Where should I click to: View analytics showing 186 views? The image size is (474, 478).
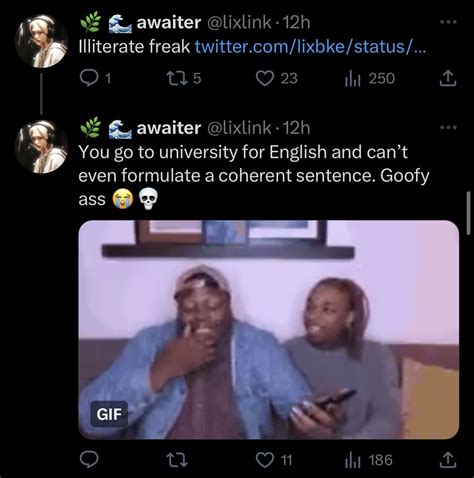pyautogui.click(x=369, y=460)
